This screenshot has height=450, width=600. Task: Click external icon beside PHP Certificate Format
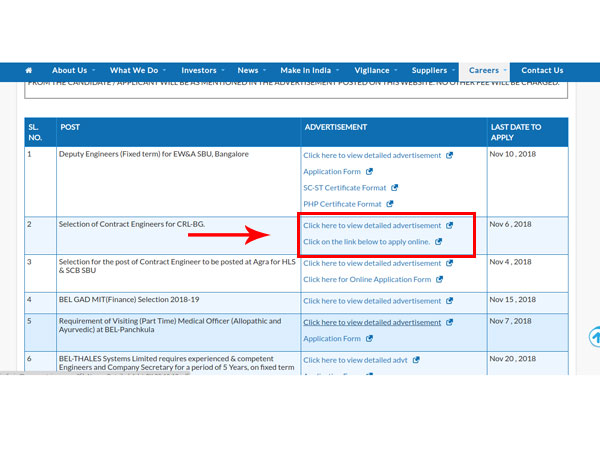[390, 204]
